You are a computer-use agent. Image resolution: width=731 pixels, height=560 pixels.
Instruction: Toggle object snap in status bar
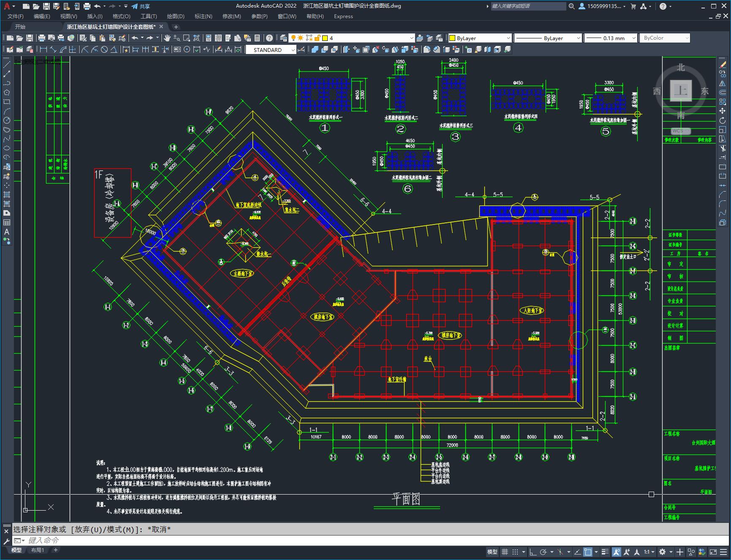pos(588,552)
